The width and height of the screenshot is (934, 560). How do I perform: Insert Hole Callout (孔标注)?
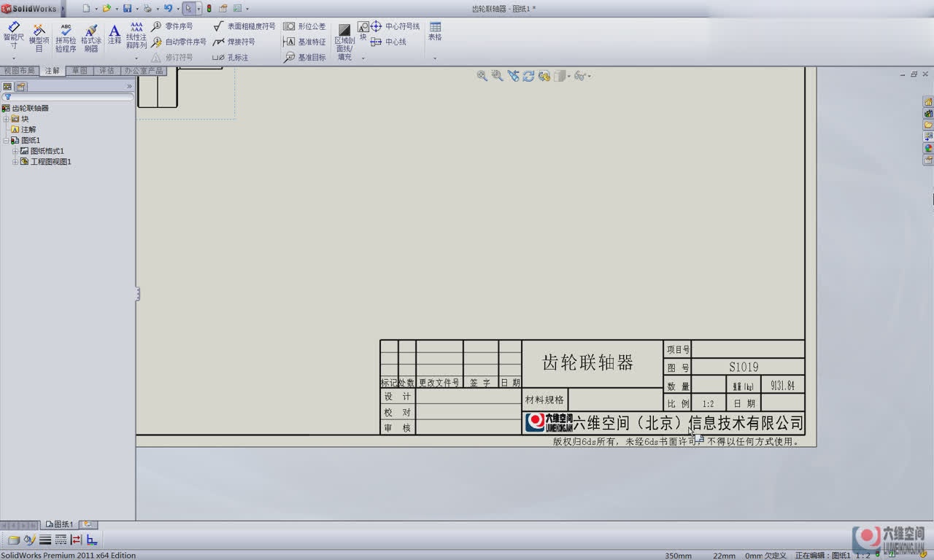coord(231,58)
